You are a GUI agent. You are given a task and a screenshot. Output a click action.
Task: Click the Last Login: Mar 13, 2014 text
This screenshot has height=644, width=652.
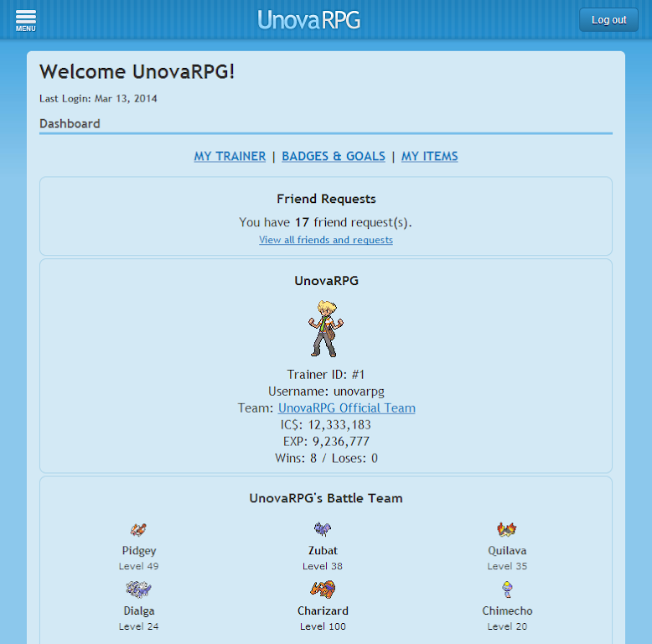click(98, 99)
